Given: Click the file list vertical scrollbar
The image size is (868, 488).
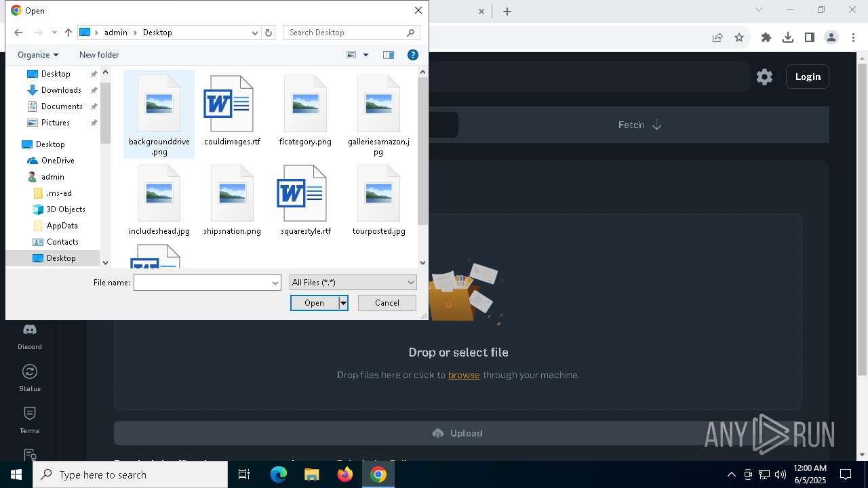Looking at the screenshot, I should pos(423,150).
